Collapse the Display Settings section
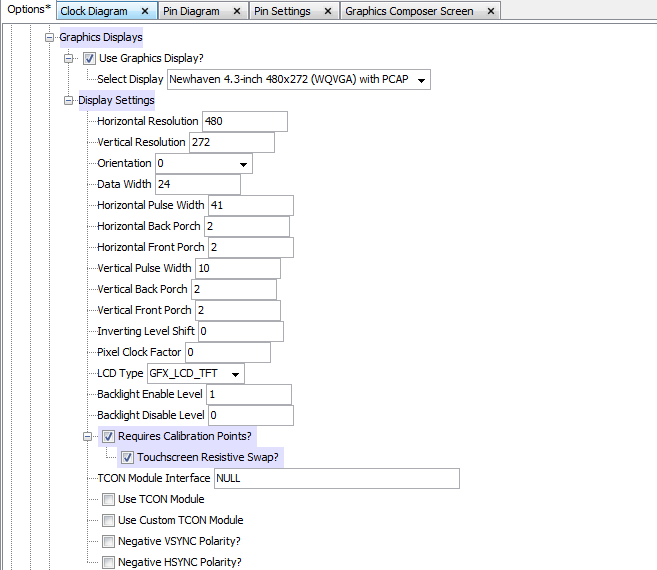Image resolution: width=657 pixels, height=570 pixels. 69,101
